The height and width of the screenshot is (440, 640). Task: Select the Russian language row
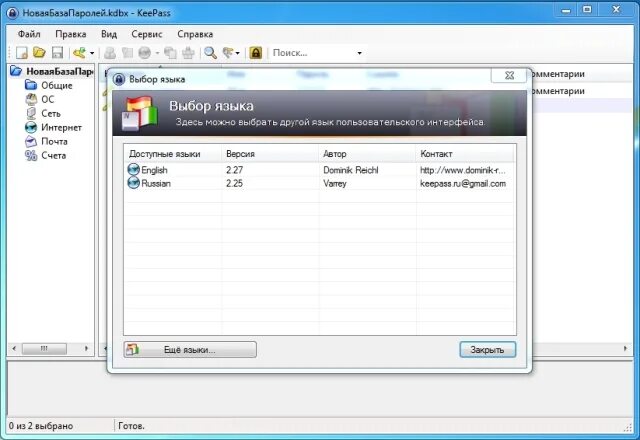(x=319, y=183)
